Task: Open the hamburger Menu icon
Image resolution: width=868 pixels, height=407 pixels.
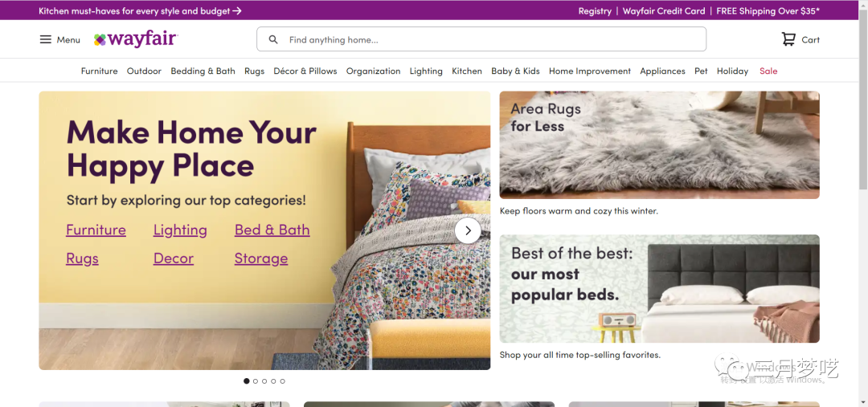Action: (x=45, y=40)
